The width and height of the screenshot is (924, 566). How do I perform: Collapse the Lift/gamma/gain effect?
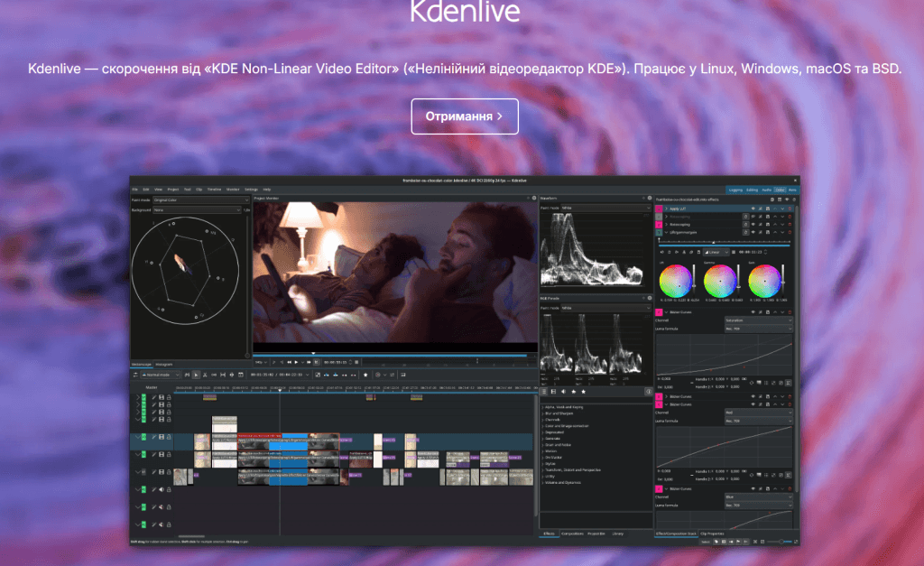pyautogui.click(x=666, y=232)
